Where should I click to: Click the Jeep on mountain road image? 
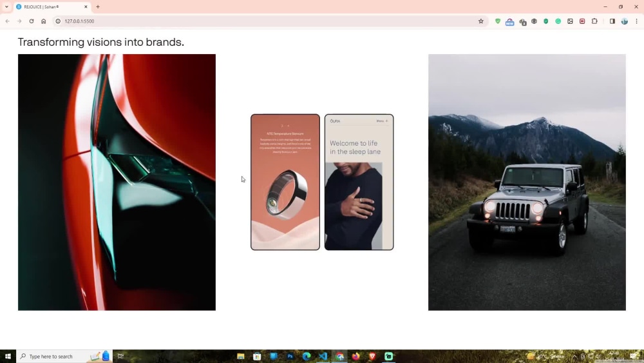527,182
